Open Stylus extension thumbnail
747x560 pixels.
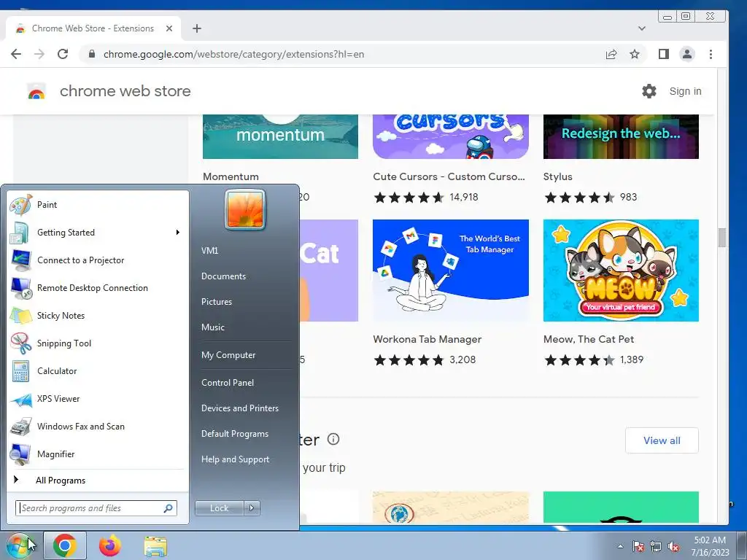621,136
